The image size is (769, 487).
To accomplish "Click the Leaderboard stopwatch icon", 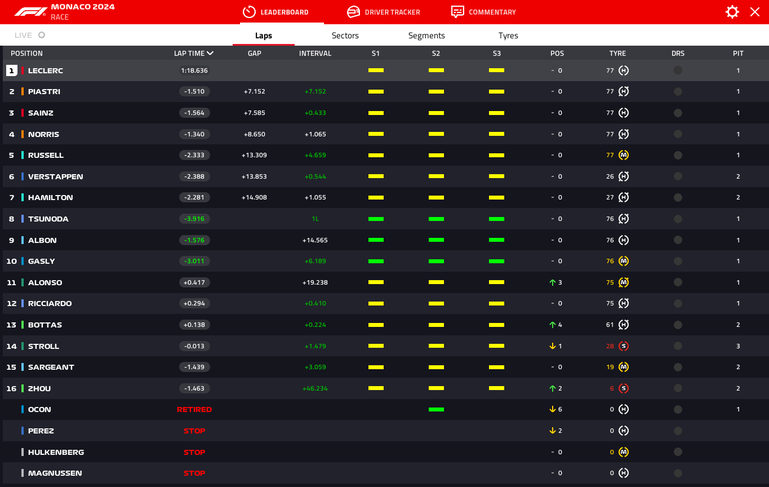I will 249,12.
